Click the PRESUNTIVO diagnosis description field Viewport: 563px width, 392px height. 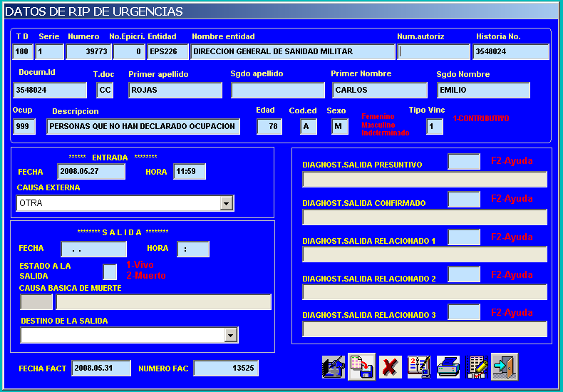[425, 180]
